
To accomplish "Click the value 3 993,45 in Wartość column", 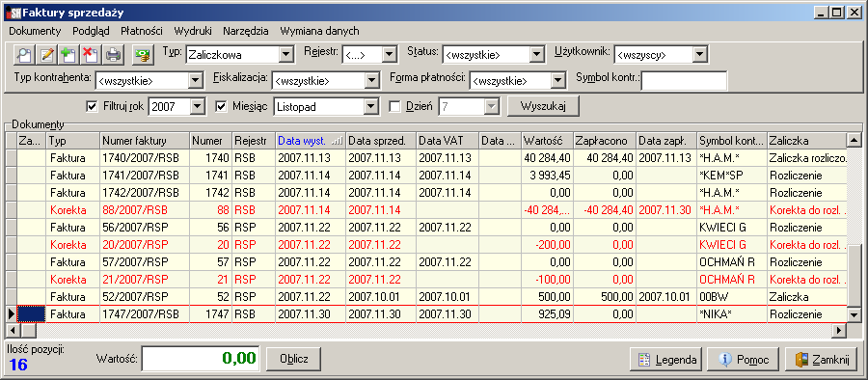I will (x=547, y=176).
